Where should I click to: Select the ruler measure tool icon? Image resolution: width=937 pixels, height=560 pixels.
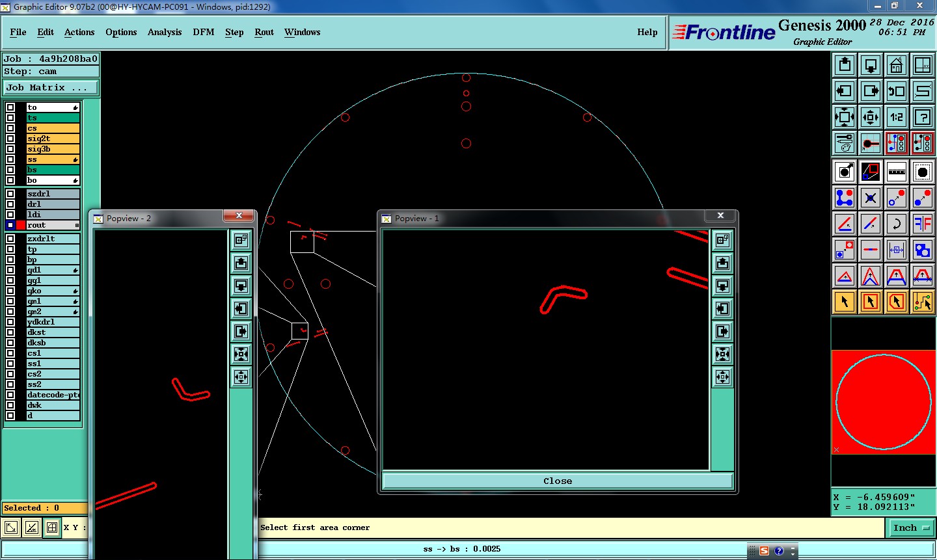coord(897,172)
